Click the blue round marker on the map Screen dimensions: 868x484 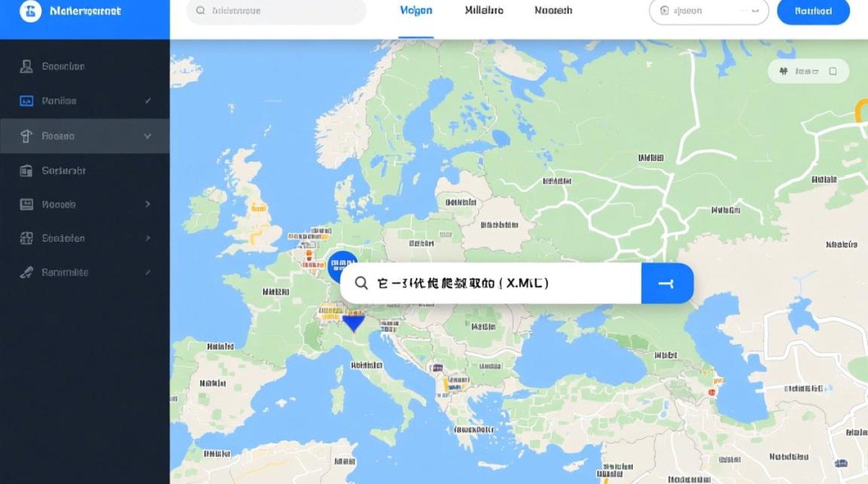tap(342, 266)
